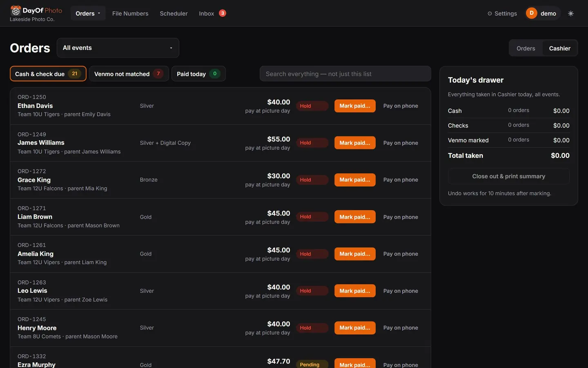This screenshot has height=368, width=588.
Task: Open the Scheduler page
Action: [174, 13]
